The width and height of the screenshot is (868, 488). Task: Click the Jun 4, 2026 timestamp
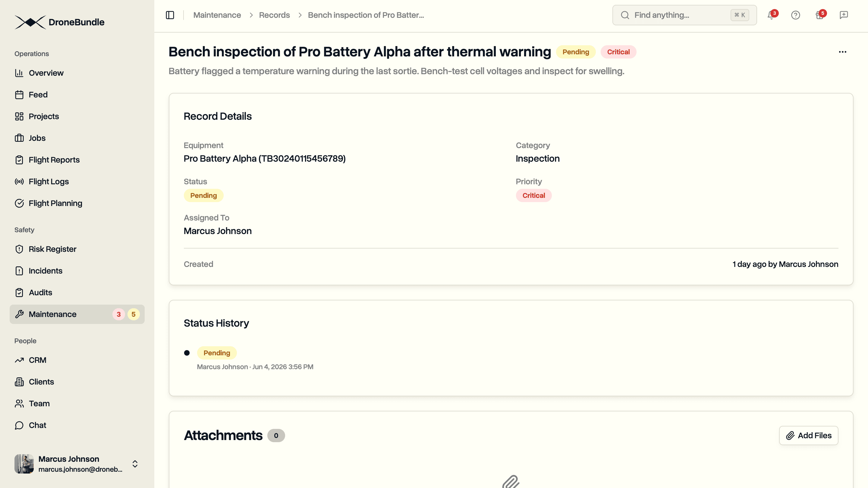283,367
